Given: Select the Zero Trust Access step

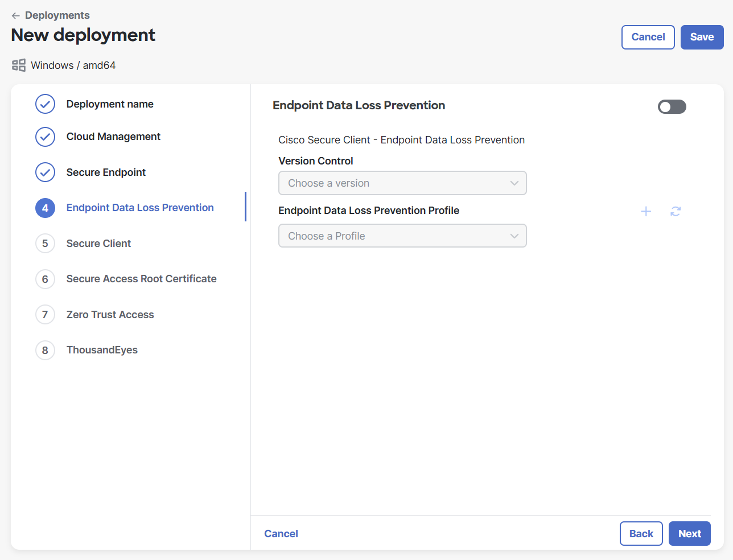Looking at the screenshot, I should click(110, 315).
